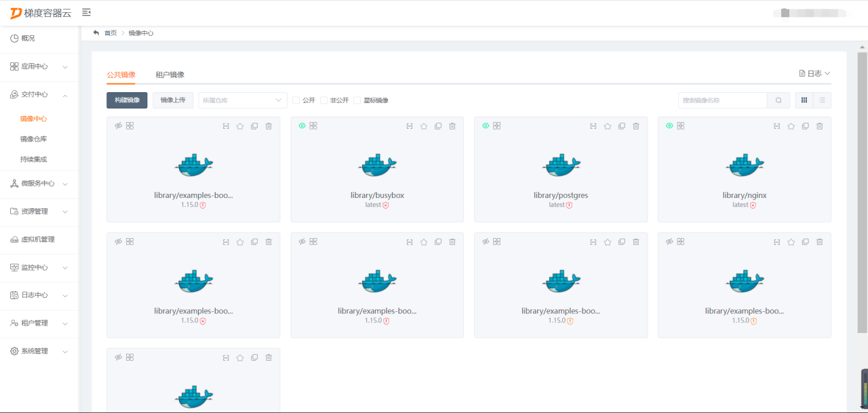Image resolution: width=868 pixels, height=413 pixels.
Task: Click the red shield icon beside busybox latest tag
Action: [x=386, y=205]
